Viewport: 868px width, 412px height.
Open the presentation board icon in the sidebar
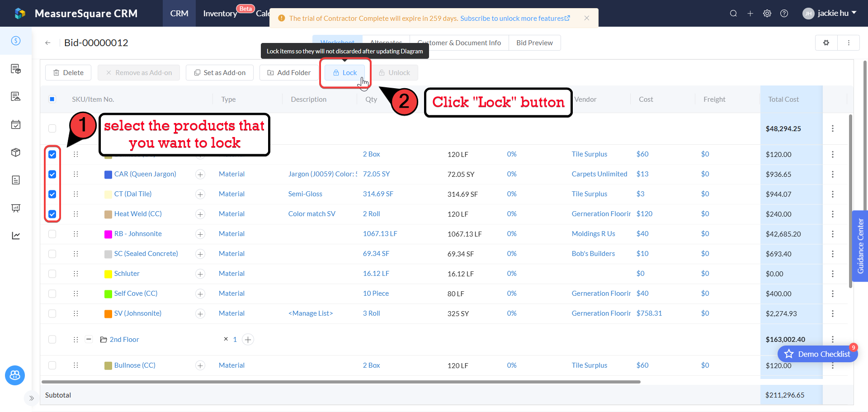(x=16, y=208)
